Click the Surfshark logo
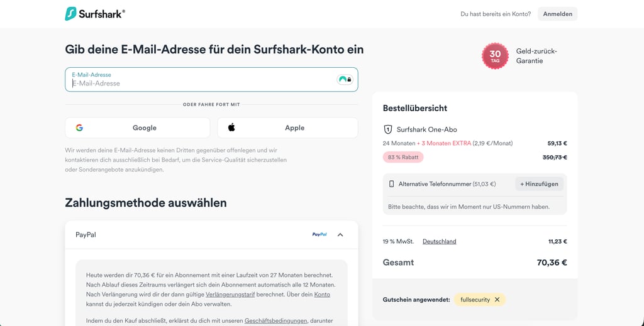Viewport: 644px width, 326px height. point(95,14)
